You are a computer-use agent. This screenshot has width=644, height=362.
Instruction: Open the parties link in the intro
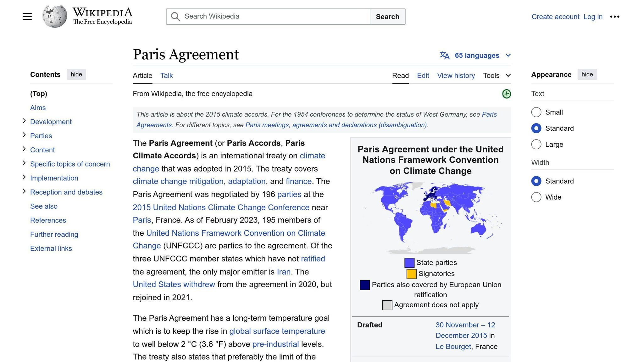click(289, 195)
